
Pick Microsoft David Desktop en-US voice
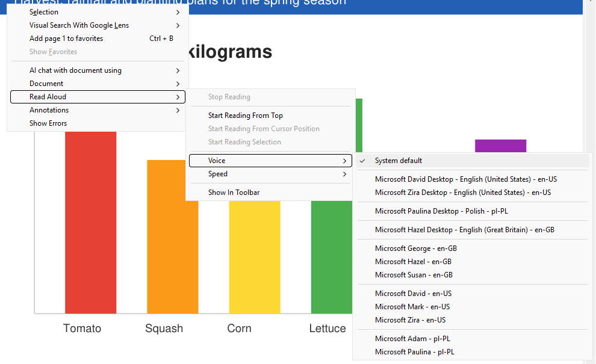(x=473, y=179)
